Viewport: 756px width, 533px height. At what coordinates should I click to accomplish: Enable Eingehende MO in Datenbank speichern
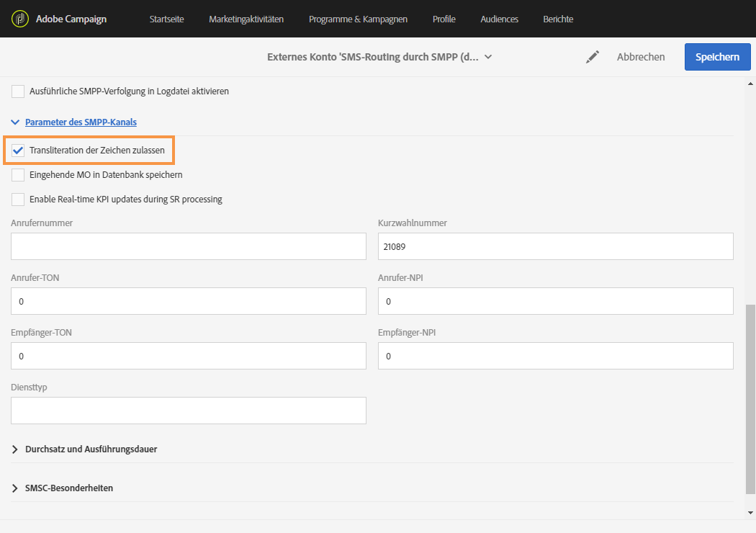pos(19,175)
